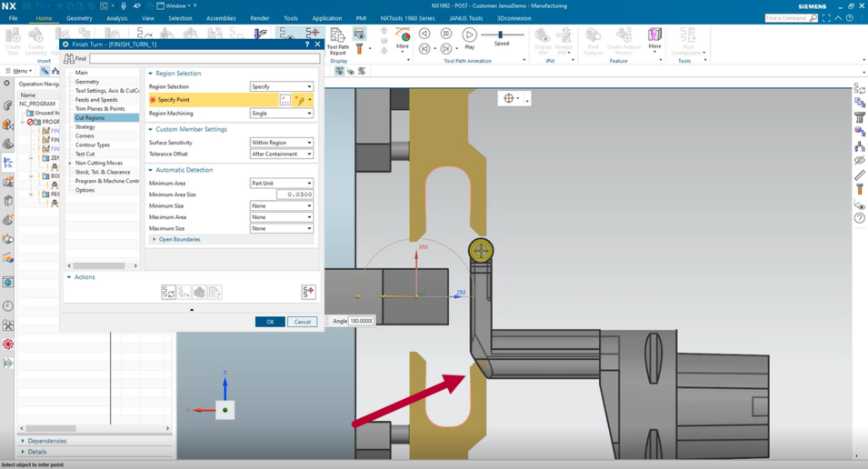Image resolution: width=868 pixels, height=469 pixels.
Task: Click the red flower Roles icon in the left sidebar
Action: pos(8,344)
